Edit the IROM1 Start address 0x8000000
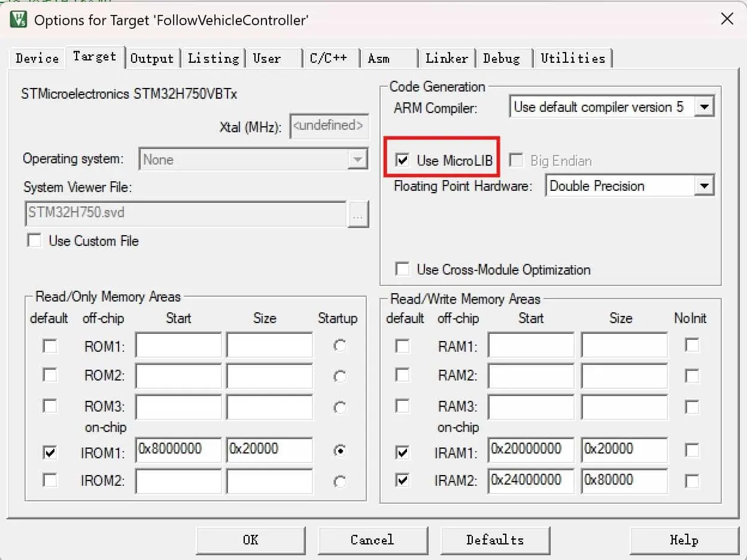This screenshot has width=747, height=560. pyautogui.click(x=178, y=450)
